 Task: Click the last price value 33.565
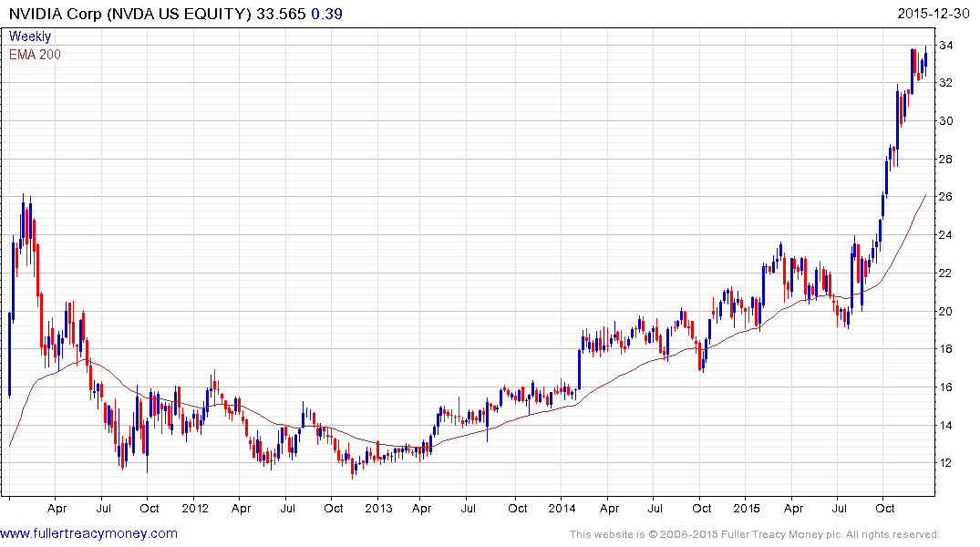(x=281, y=14)
